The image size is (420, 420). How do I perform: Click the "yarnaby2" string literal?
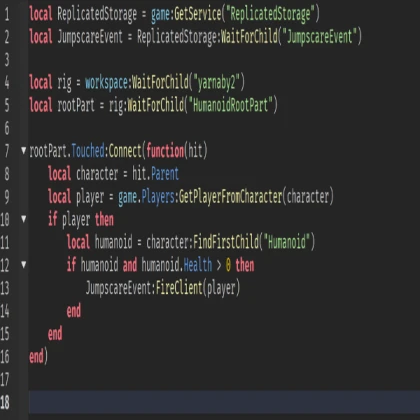tap(216, 82)
